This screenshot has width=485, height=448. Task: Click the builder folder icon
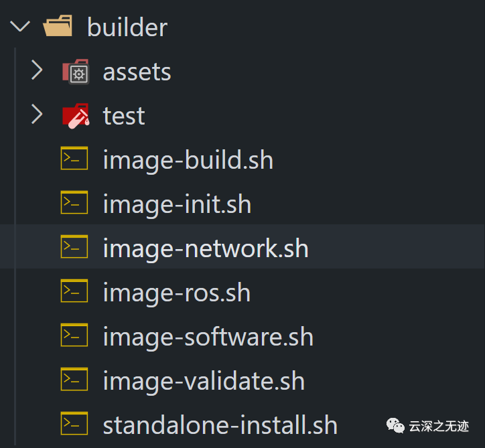pos(58,27)
